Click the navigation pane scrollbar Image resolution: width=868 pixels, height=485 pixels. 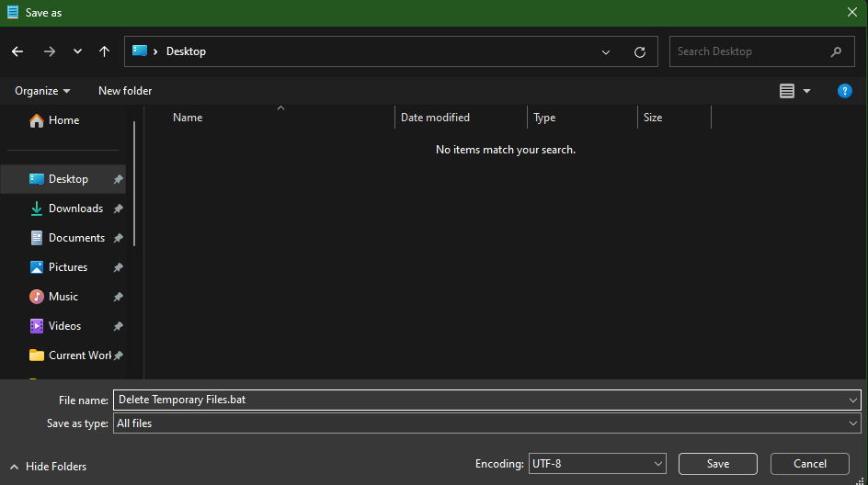click(135, 184)
